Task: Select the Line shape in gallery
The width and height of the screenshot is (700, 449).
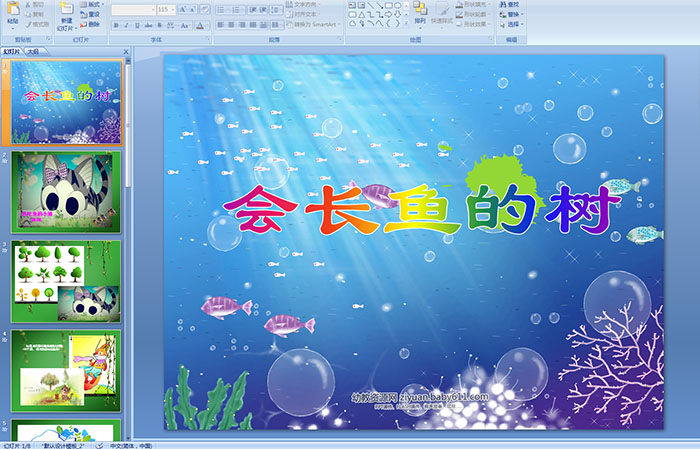Action: click(x=370, y=5)
